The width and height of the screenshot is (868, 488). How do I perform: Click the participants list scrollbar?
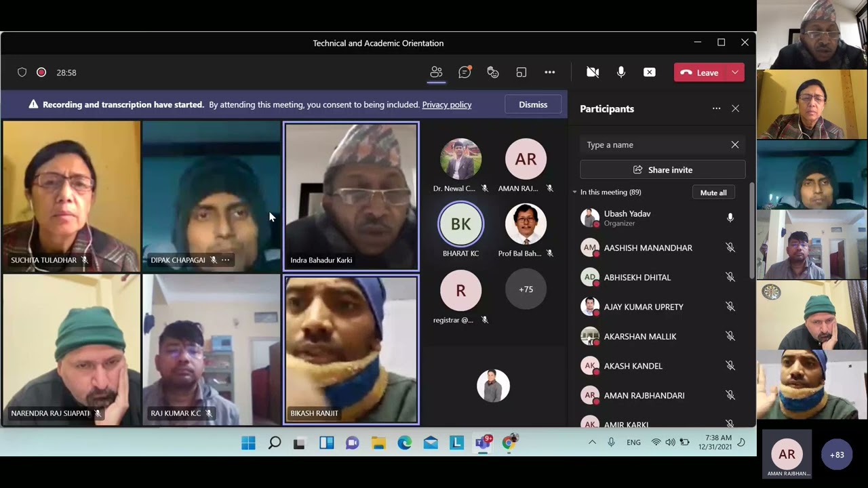click(751, 230)
